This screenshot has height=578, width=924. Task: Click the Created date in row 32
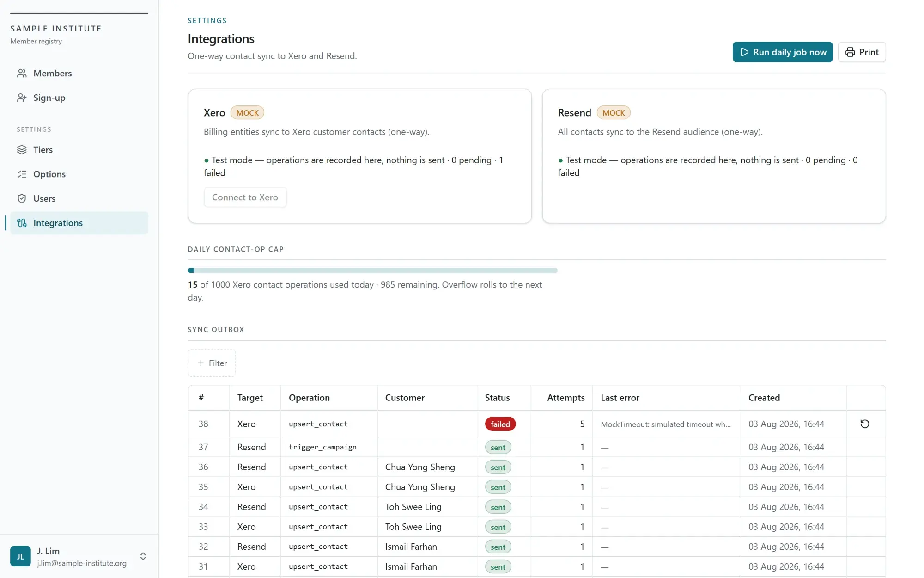tap(786, 547)
